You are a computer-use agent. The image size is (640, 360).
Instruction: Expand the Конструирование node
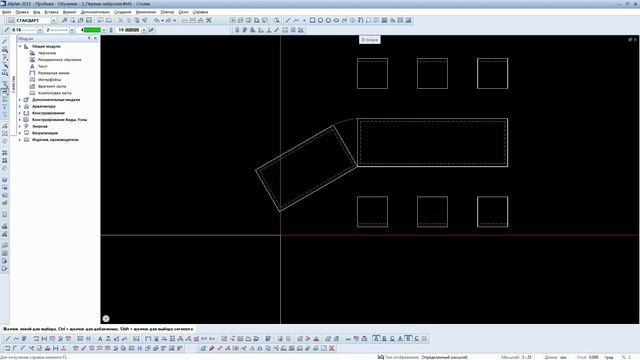[x=20, y=113]
